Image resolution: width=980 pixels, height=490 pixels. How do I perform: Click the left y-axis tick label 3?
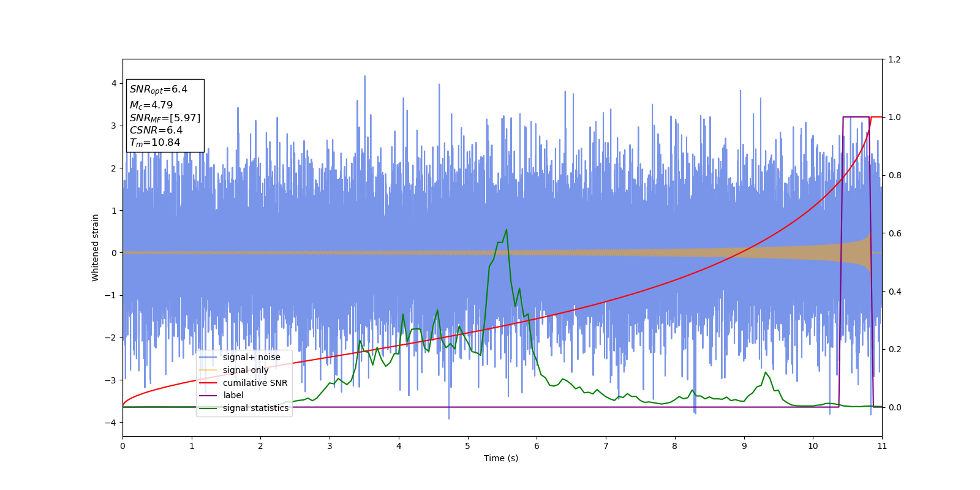coord(114,126)
